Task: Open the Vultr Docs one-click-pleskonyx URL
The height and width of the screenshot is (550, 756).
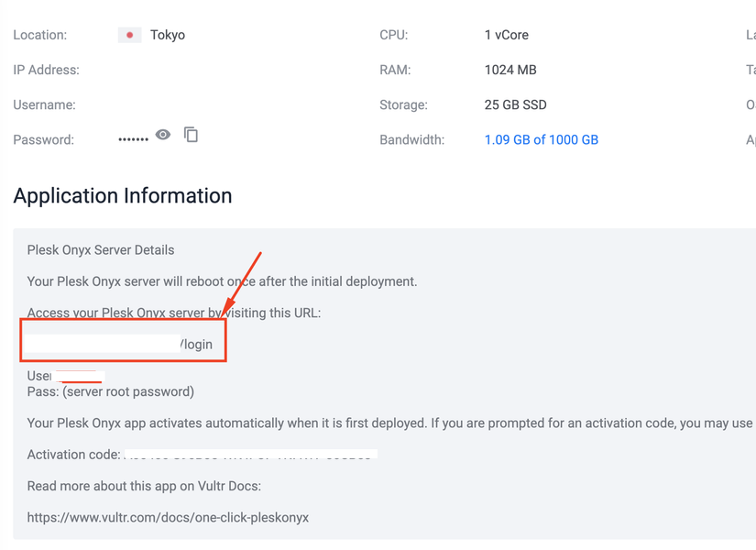Action: coord(168,518)
